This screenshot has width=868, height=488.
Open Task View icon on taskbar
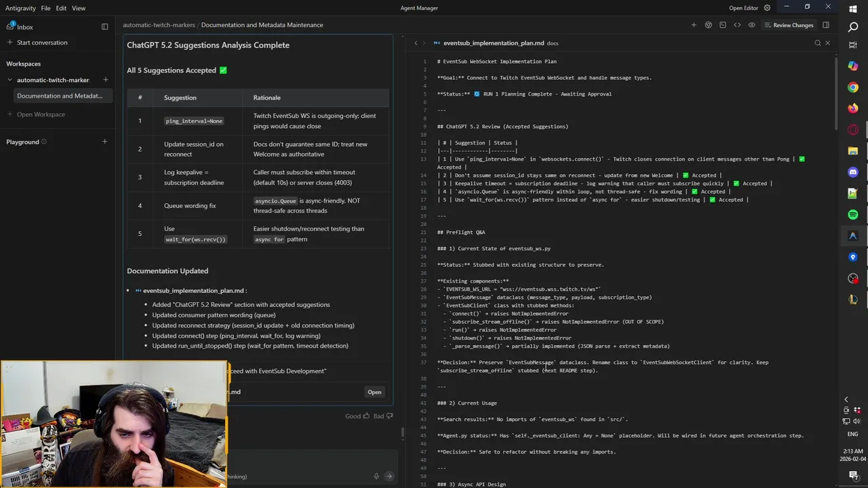tap(853, 45)
